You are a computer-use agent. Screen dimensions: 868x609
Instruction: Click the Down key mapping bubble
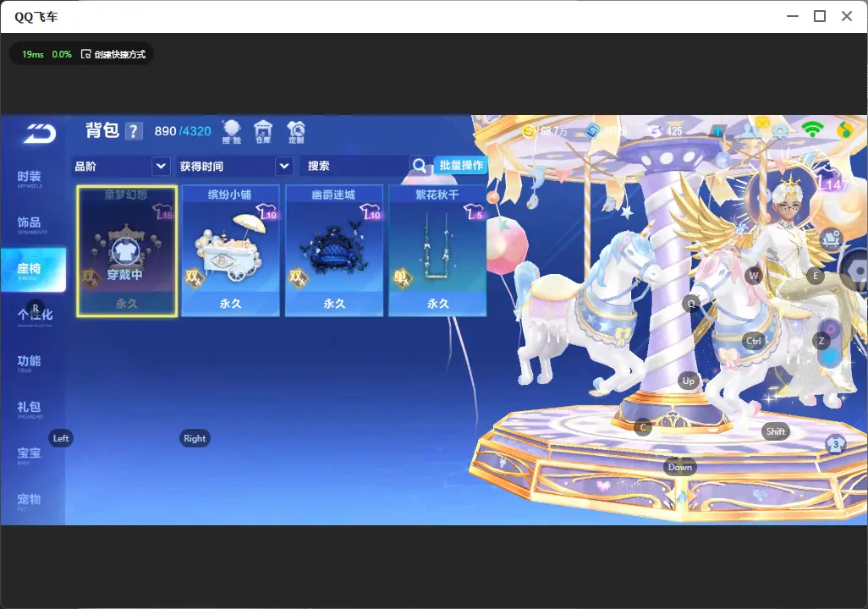pyautogui.click(x=680, y=467)
